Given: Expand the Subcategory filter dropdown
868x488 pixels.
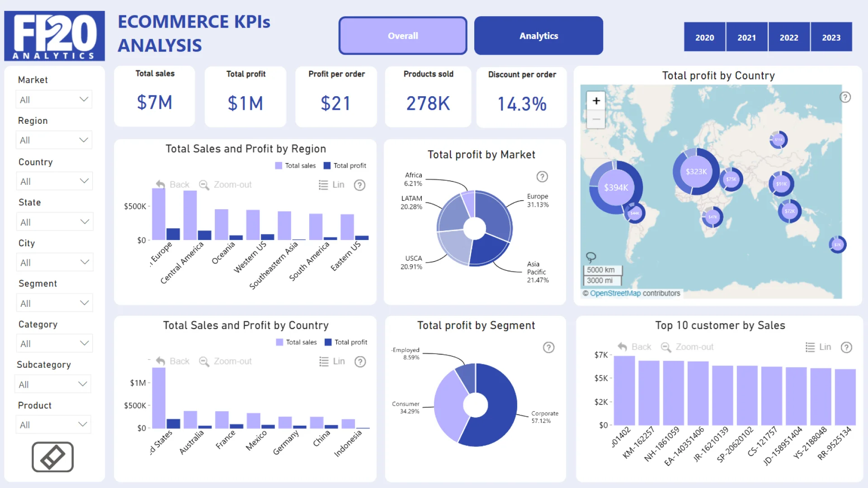Looking at the screenshot, I should pyautogui.click(x=53, y=384).
